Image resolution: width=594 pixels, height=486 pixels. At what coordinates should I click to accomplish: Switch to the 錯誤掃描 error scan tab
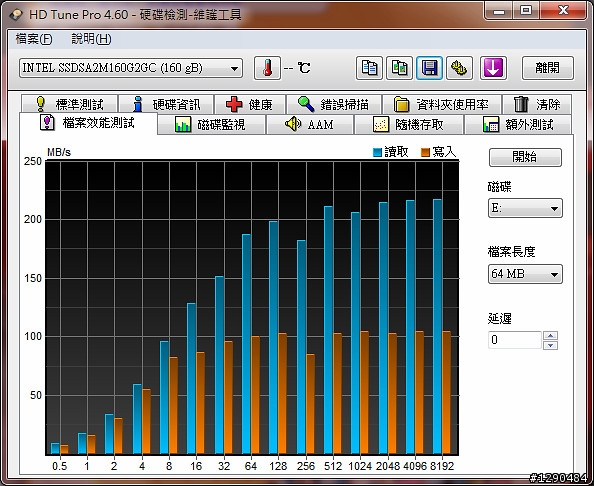(x=333, y=104)
